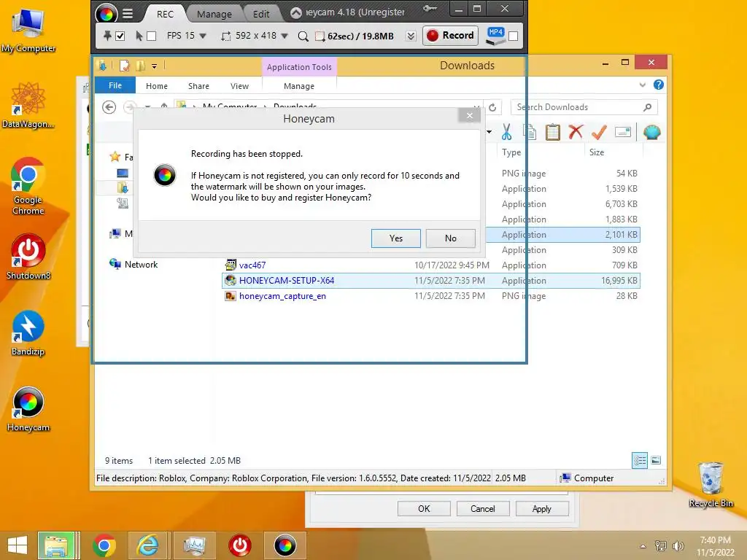Switch to the Honeycam REC tab
The image size is (747, 560).
click(165, 14)
